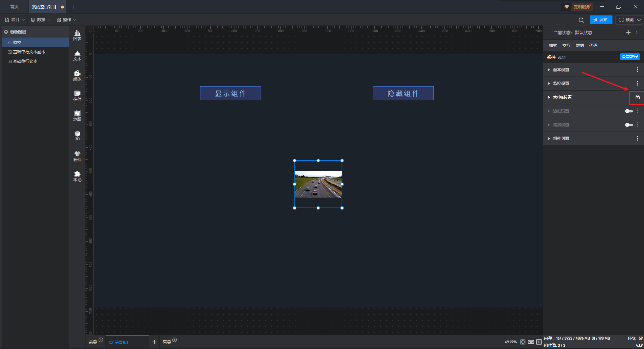644x349 pixels.
Task: Click the 隐藏组件 button on canvas
Action: pyautogui.click(x=403, y=93)
